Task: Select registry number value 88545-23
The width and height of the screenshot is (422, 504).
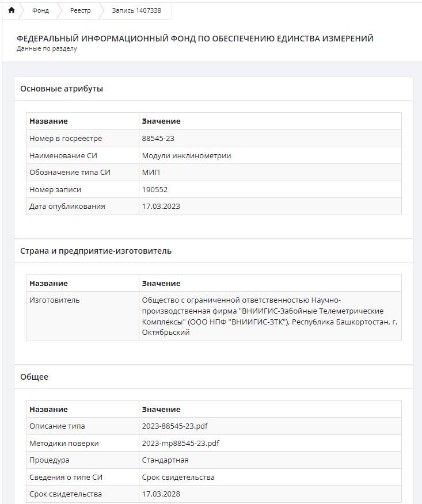Action: (158, 139)
